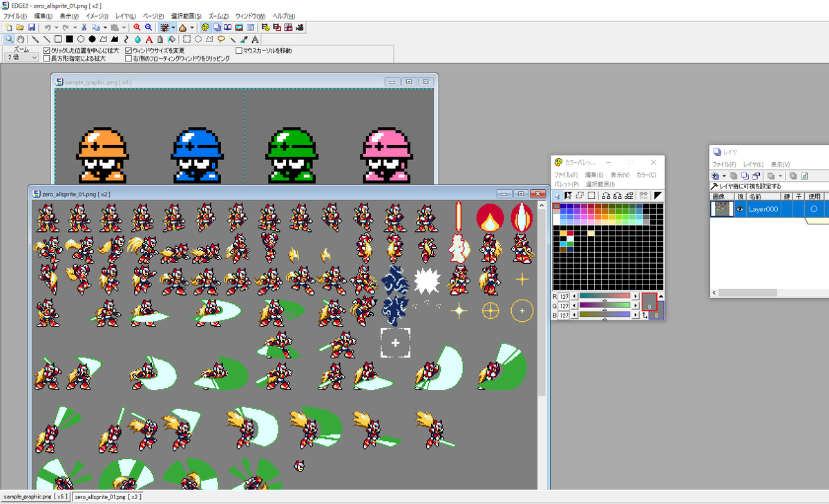Select the text tool with red A
The width and height of the screenshot is (829, 504).
pos(148,39)
